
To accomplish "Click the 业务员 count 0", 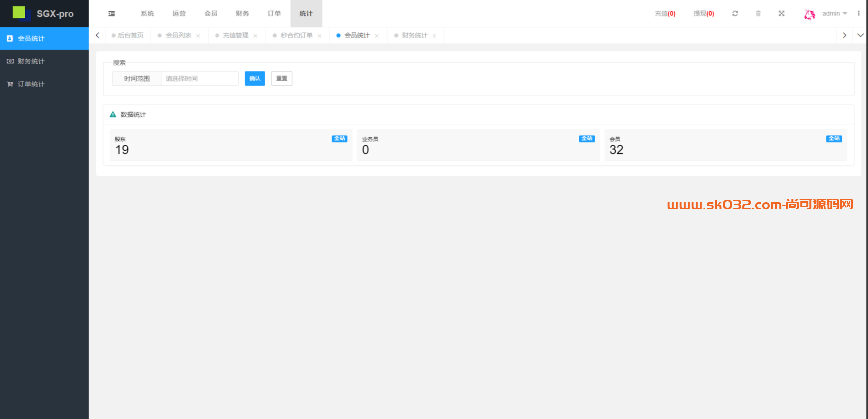I will point(366,150).
